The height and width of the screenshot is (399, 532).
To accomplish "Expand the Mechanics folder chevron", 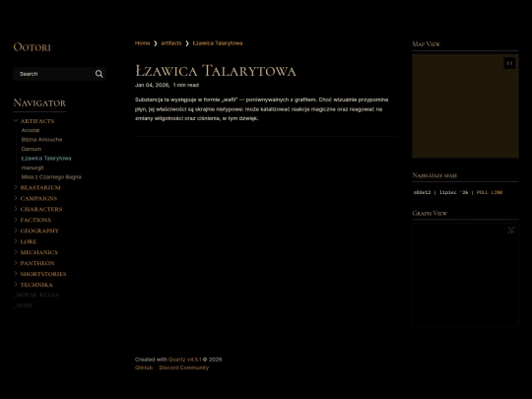I will tap(16, 252).
